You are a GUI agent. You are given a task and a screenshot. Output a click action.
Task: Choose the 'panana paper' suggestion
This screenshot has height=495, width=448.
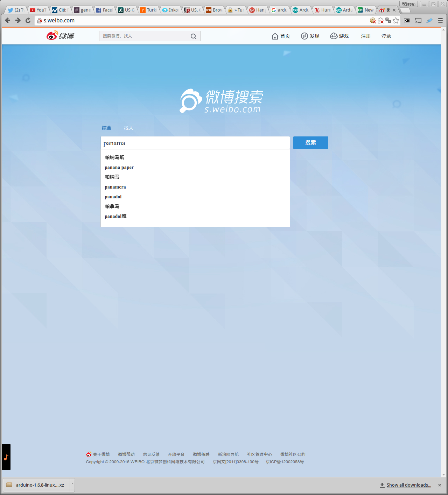click(x=195, y=167)
